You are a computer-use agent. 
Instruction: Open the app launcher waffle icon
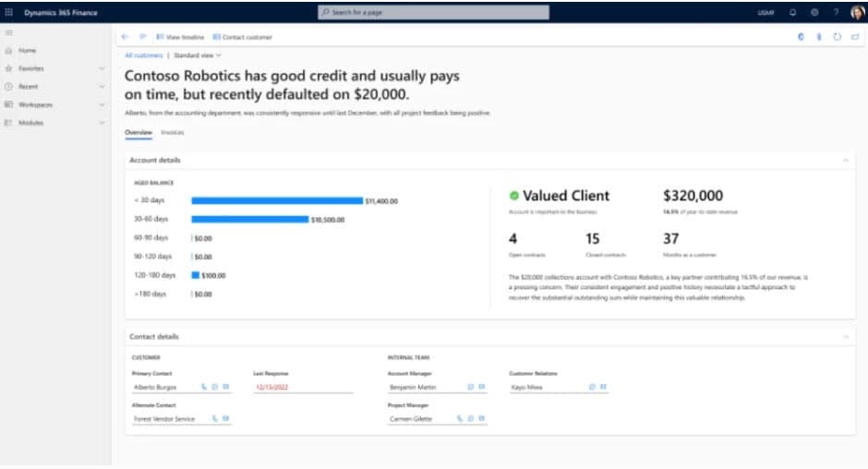click(9, 12)
